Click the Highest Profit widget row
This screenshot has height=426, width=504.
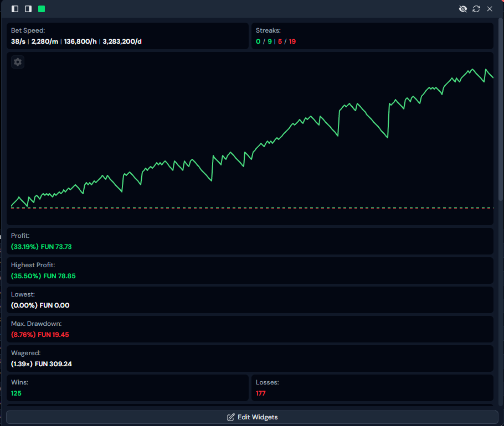[249, 271]
